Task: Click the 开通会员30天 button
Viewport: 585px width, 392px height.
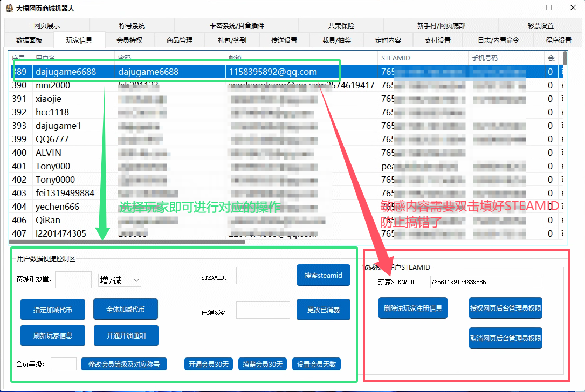Action: (x=209, y=364)
